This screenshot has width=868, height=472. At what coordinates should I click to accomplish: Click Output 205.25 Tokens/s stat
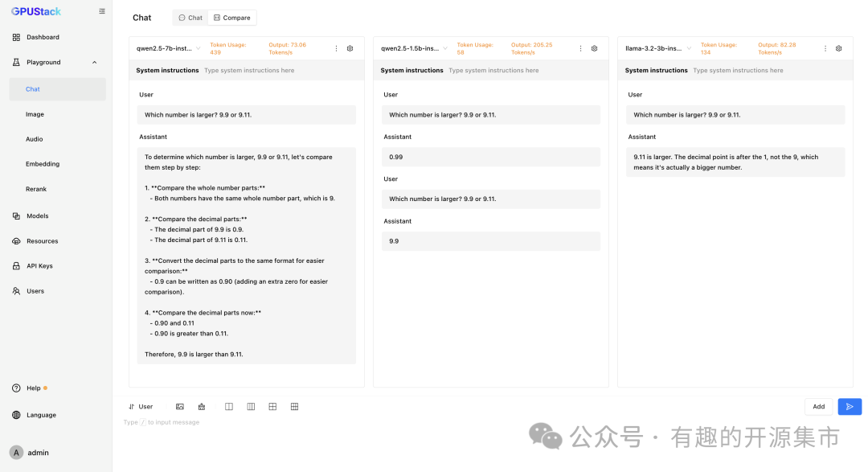pos(531,48)
